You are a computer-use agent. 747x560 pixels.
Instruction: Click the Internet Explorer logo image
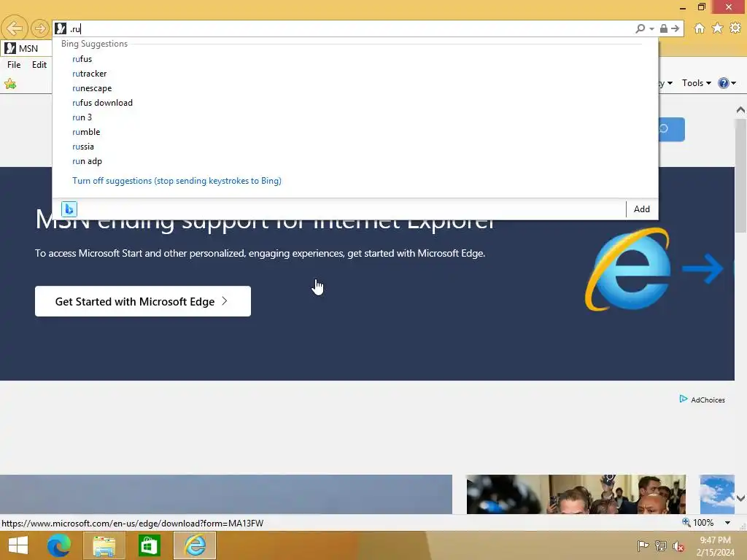(x=628, y=270)
